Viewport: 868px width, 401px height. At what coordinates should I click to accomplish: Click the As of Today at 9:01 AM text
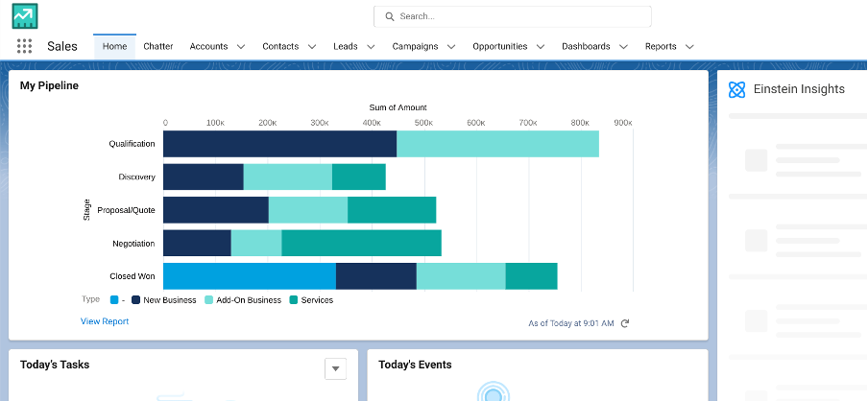570,323
